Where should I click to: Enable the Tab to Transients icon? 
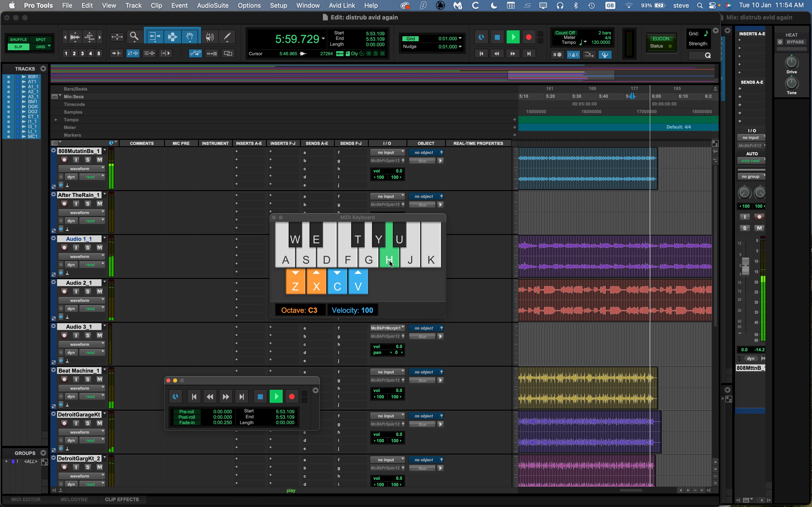pyautogui.click(x=116, y=53)
